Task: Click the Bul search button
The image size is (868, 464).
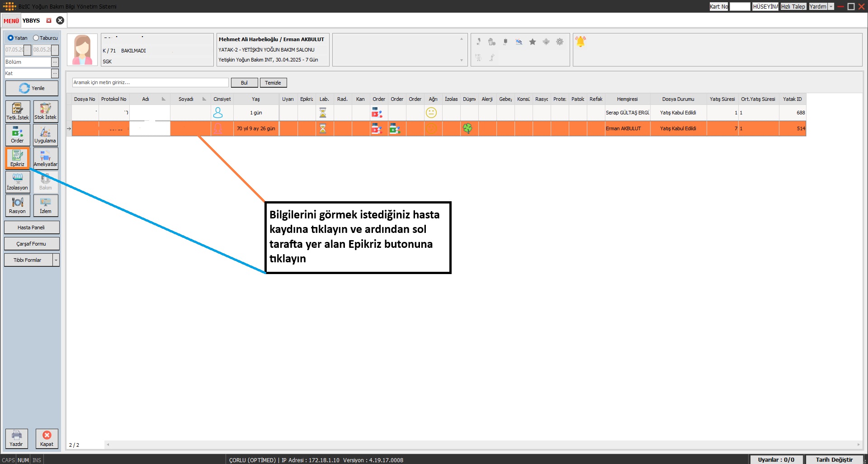Action: tap(244, 83)
